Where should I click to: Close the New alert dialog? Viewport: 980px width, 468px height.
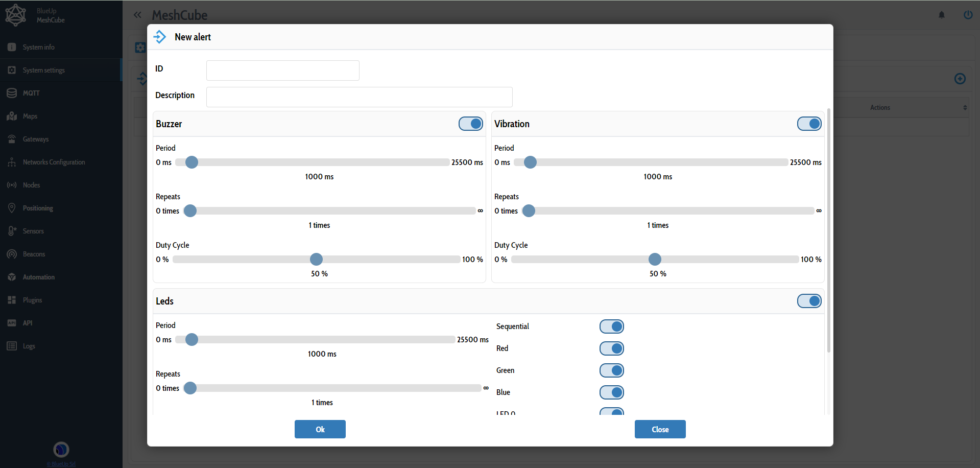click(x=660, y=429)
